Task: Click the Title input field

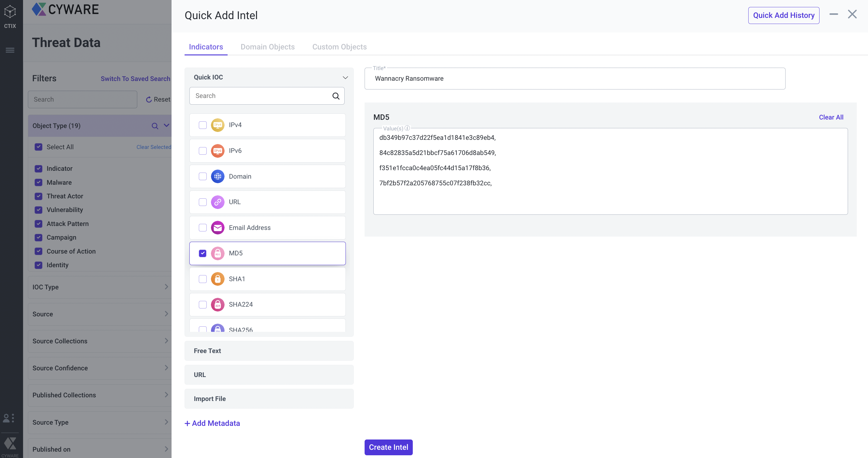Action: click(575, 79)
